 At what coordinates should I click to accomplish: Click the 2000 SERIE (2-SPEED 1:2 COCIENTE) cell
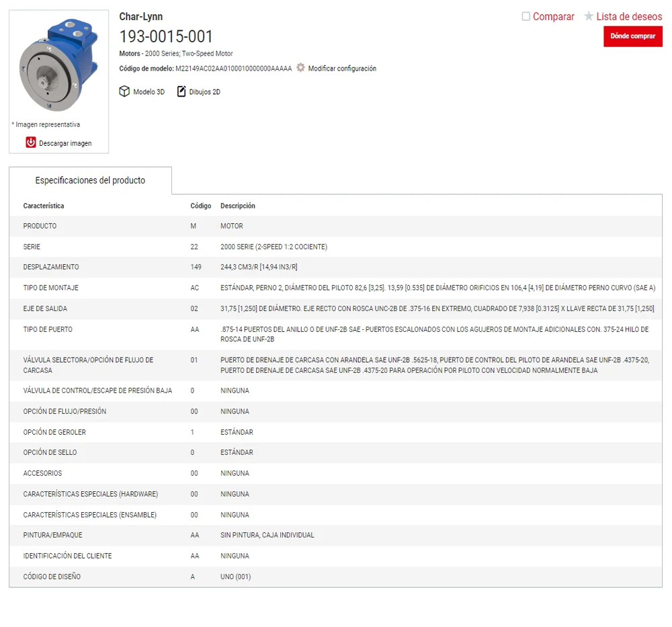point(274,247)
